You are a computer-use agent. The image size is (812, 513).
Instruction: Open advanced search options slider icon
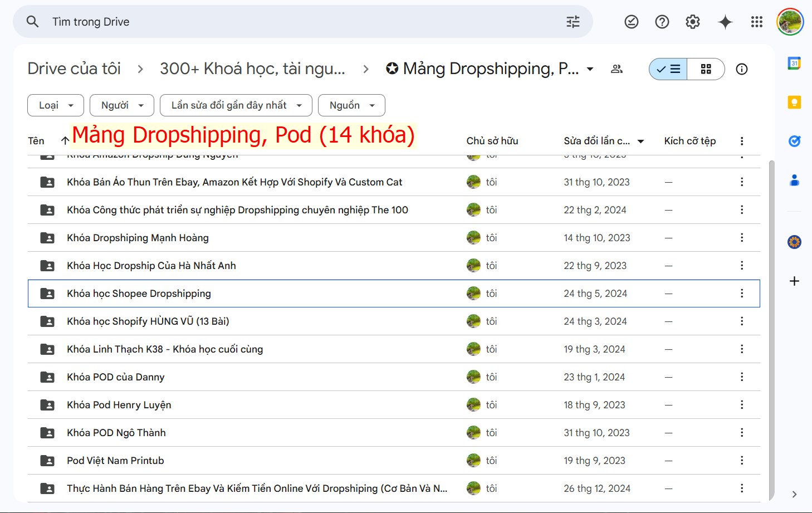[x=573, y=22]
